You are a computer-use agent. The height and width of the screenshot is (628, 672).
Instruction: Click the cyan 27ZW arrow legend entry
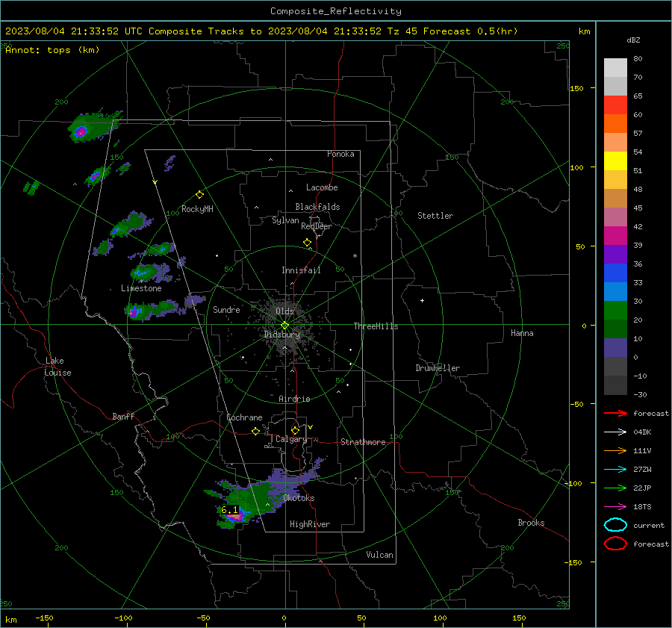pos(615,470)
